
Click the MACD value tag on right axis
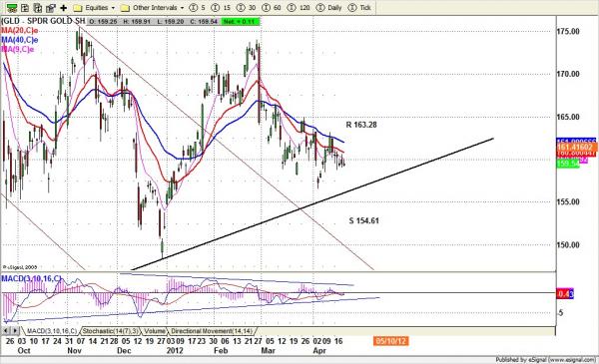tap(565, 294)
